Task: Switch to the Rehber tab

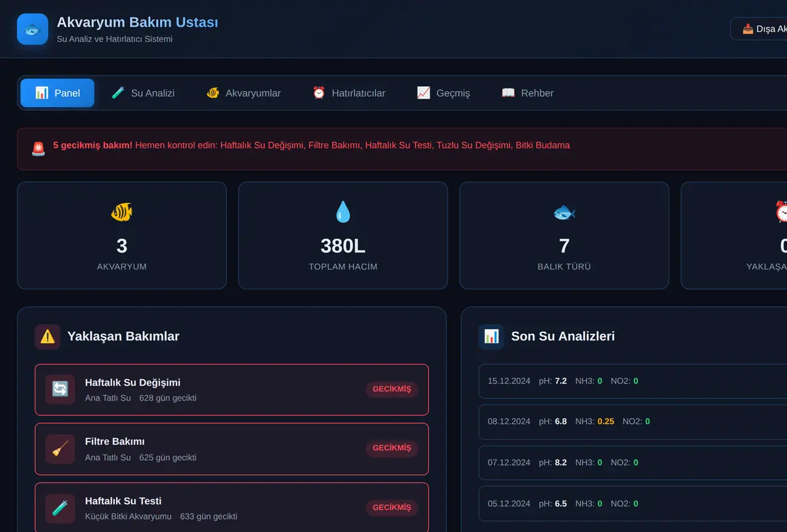Action: 527,93
